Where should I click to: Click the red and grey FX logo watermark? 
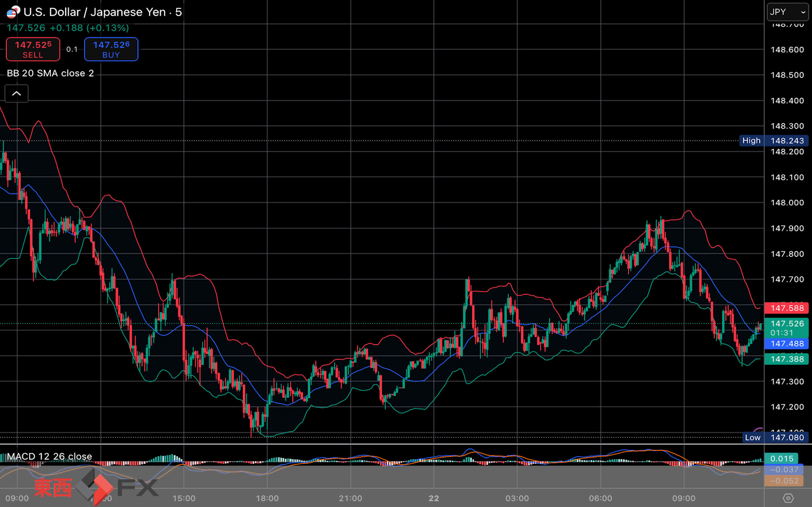pos(97,487)
